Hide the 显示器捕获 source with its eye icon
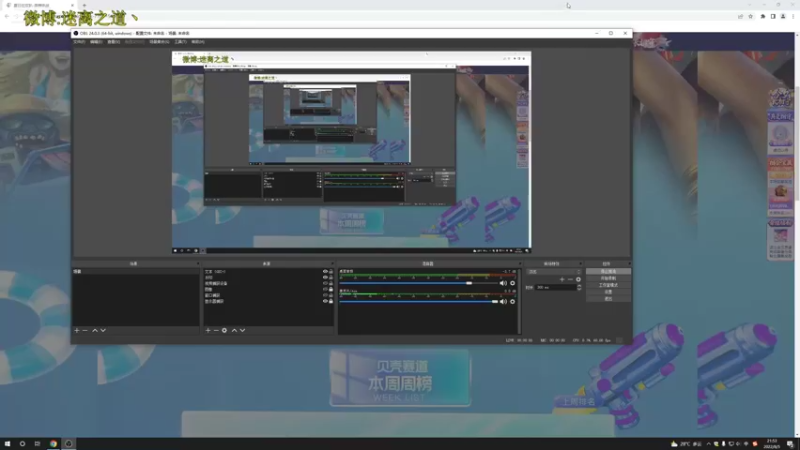Image resolution: width=800 pixels, height=450 pixels. [x=325, y=301]
